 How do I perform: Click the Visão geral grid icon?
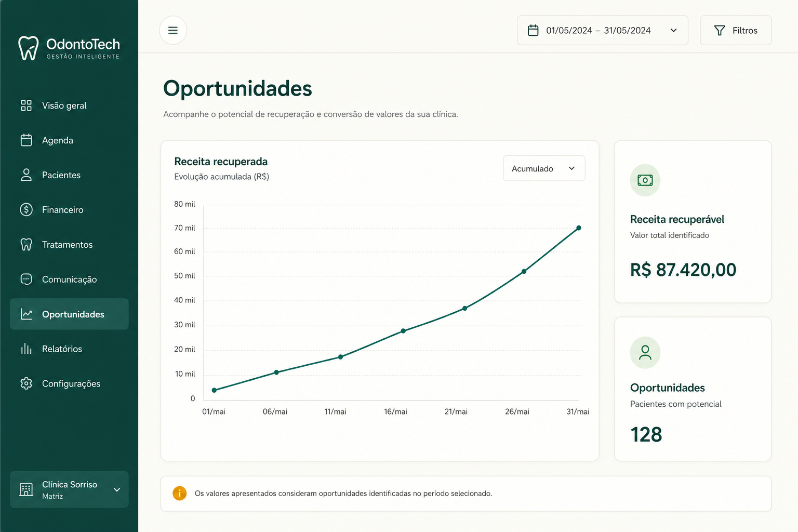[x=26, y=105]
